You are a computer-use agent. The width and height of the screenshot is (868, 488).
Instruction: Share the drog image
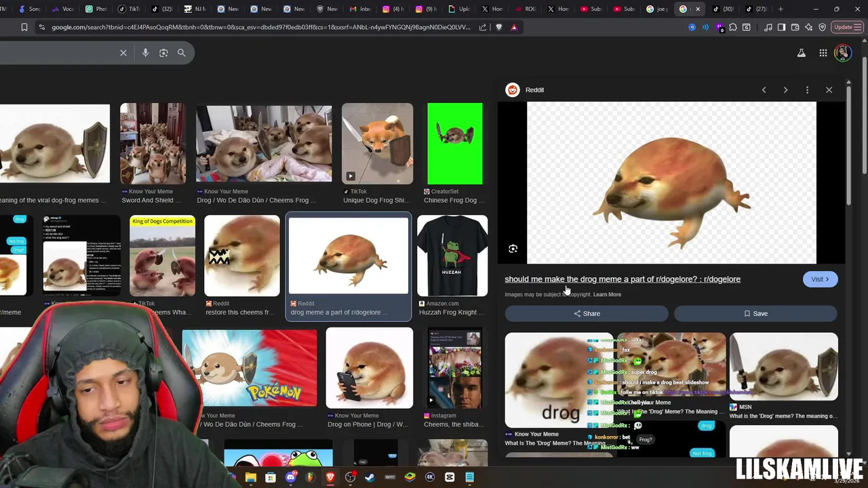coord(587,313)
